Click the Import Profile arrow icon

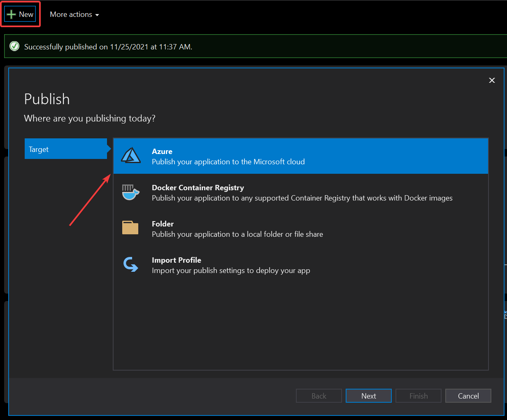click(131, 264)
